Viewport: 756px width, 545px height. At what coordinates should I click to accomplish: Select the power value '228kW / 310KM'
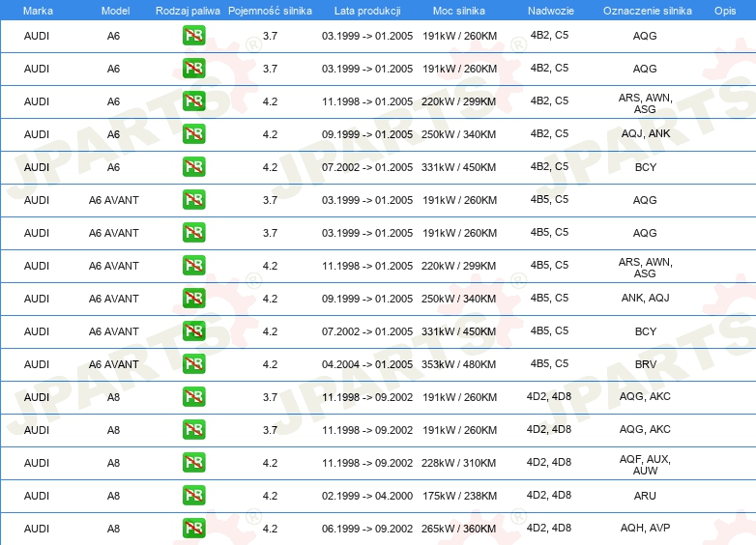click(458, 463)
